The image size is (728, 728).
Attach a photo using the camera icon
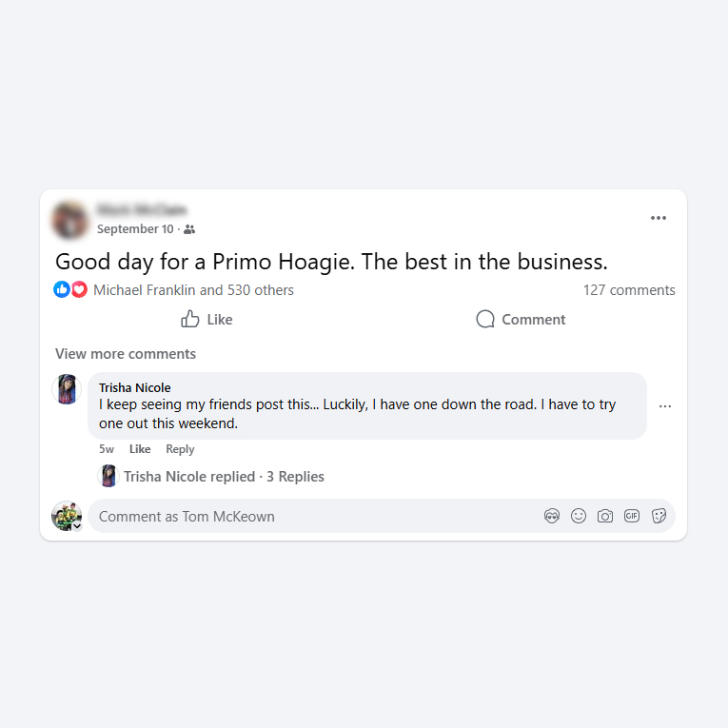[x=605, y=516]
